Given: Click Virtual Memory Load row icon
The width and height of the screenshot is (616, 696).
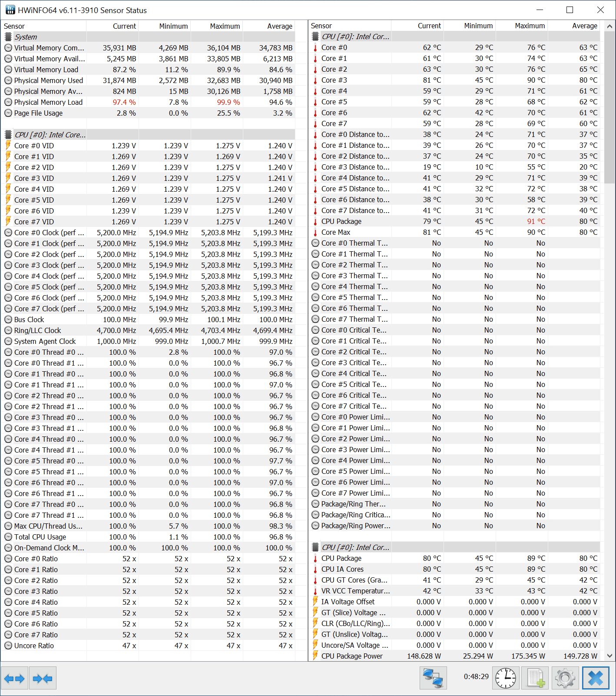Looking at the screenshot, I should point(8,70).
